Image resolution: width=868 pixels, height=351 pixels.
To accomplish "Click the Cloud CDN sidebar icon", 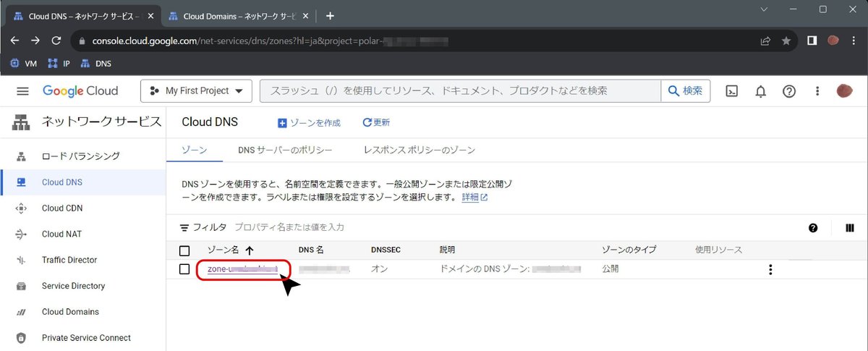I will point(21,208).
